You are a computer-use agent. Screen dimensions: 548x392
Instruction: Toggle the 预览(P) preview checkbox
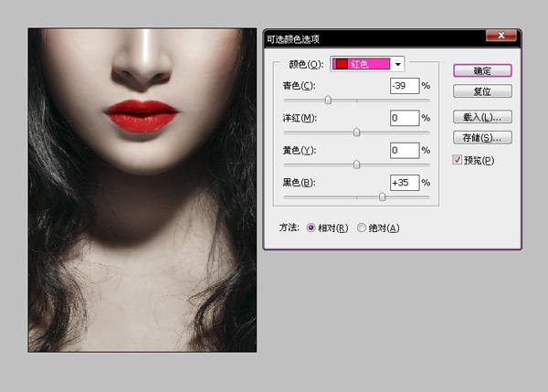(458, 160)
